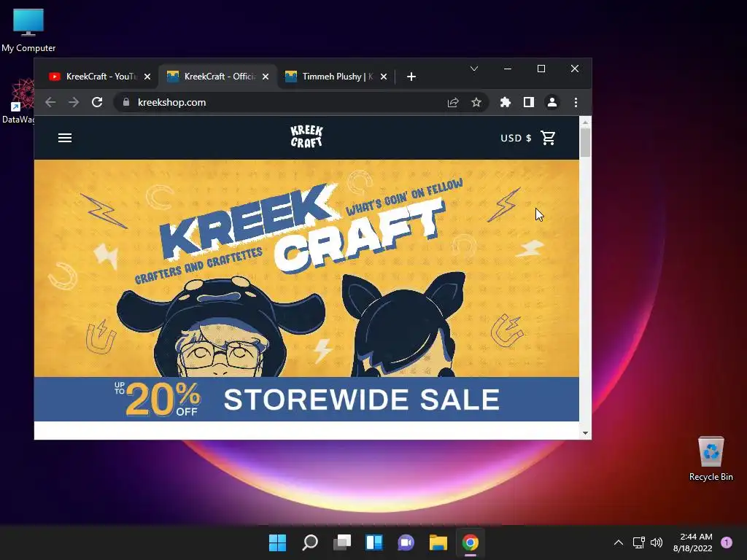Click the volume speaker tray icon
The image size is (747, 560).
click(657, 542)
